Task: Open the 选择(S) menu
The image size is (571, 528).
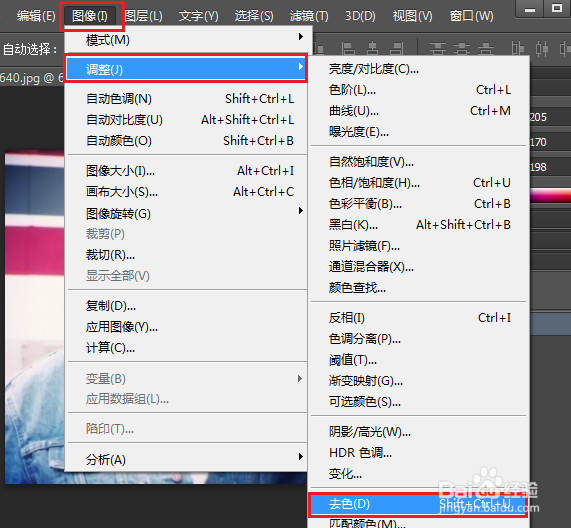Action: point(254,16)
